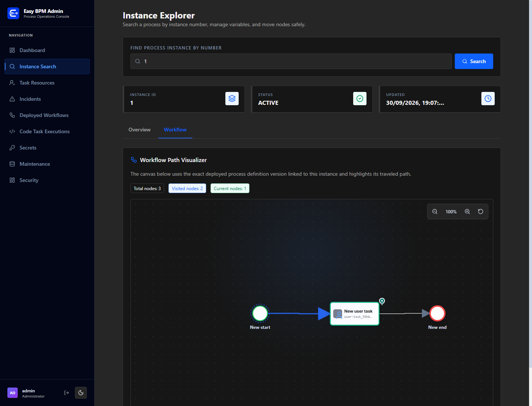Click the ACTIVE status text
532x406 pixels.
pos(268,103)
